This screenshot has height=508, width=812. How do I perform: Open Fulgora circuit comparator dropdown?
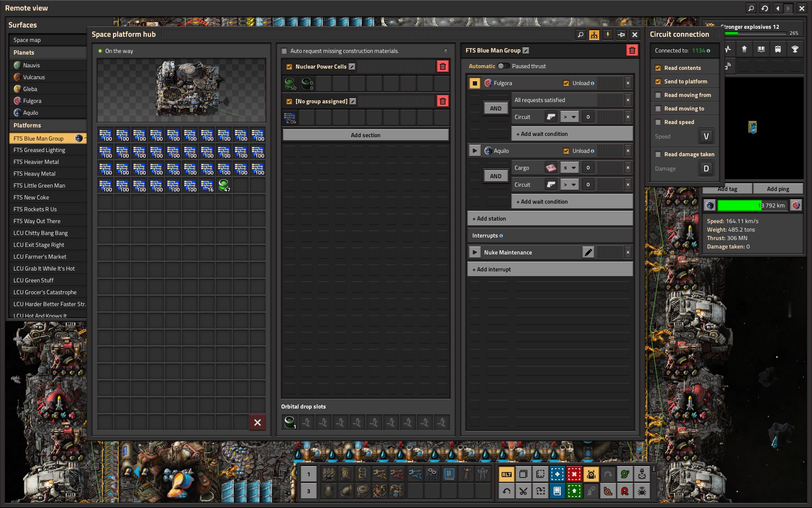[569, 117]
